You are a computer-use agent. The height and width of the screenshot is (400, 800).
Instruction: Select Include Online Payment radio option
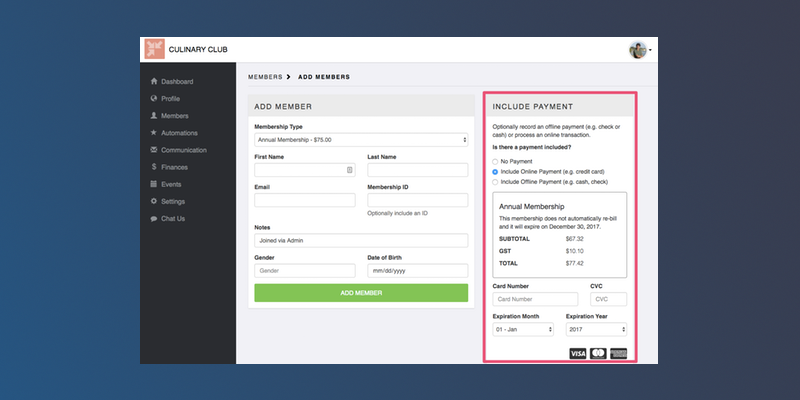(x=495, y=172)
